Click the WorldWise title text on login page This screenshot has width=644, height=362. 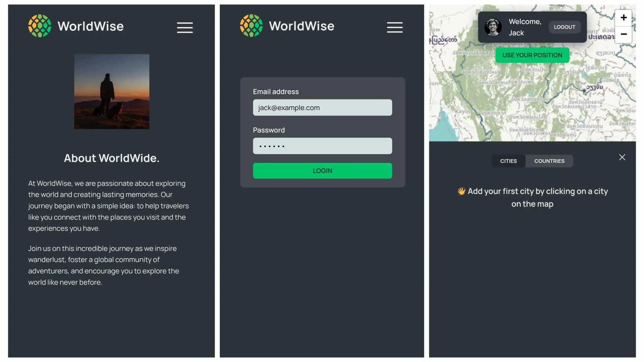(301, 26)
